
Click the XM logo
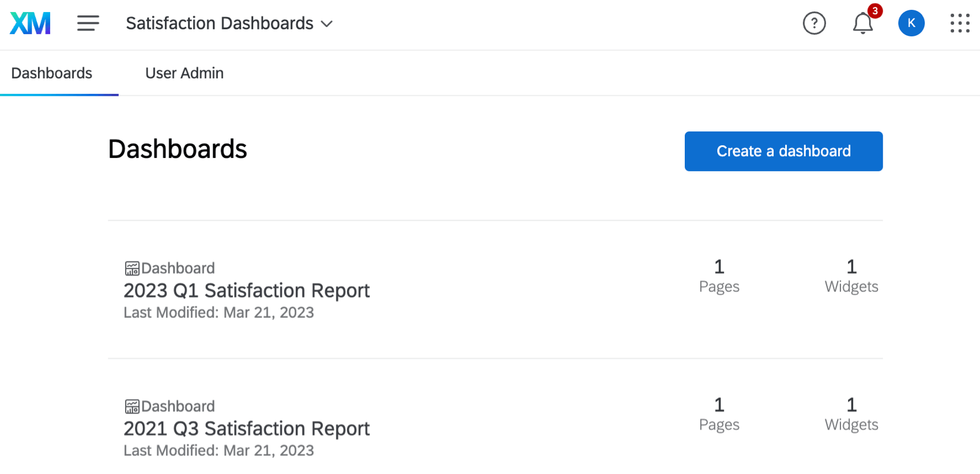pos(29,23)
